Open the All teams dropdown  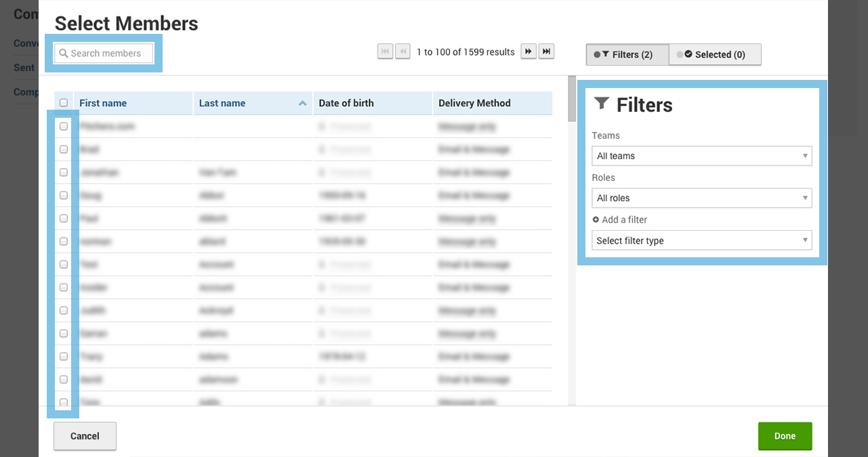click(702, 156)
